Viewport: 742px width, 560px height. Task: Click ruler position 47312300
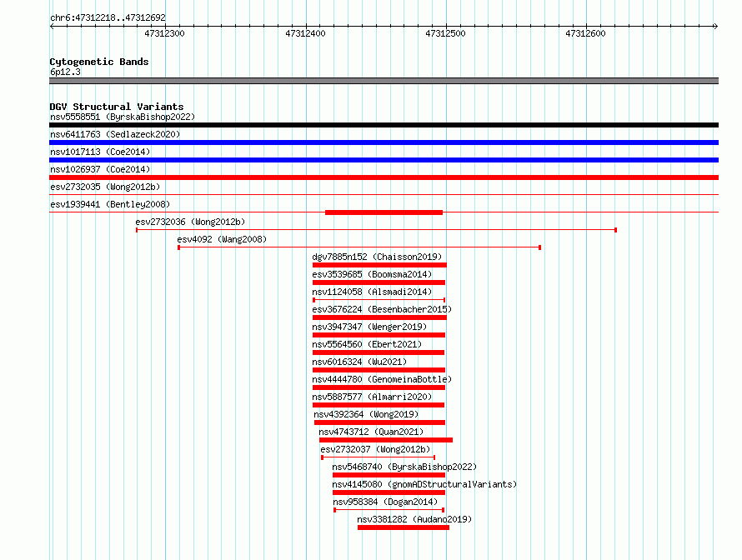click(165, 33)
